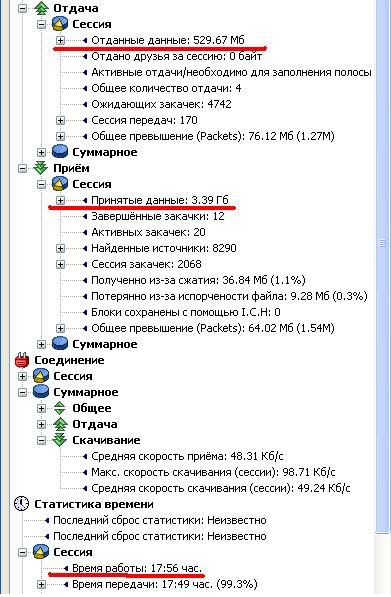391x597 pixels.
Task: Expand the Принятые данные node
Action: click(x=60, y=200)
